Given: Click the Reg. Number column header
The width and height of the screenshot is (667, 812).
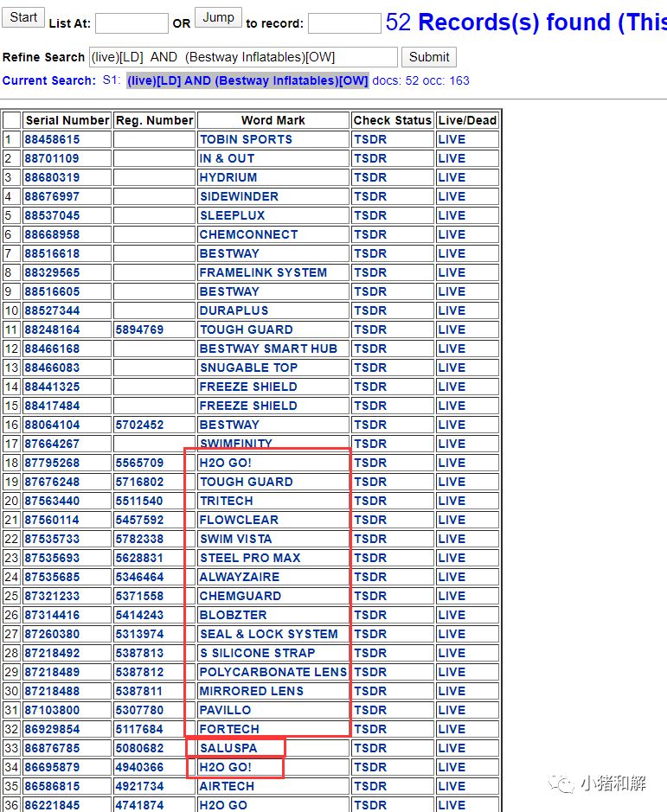Looking at the screenshot, I should pos(155,120).
